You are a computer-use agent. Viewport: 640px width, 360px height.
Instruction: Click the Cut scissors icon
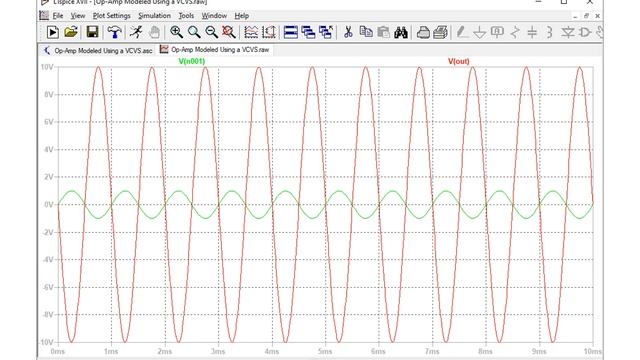348,32
